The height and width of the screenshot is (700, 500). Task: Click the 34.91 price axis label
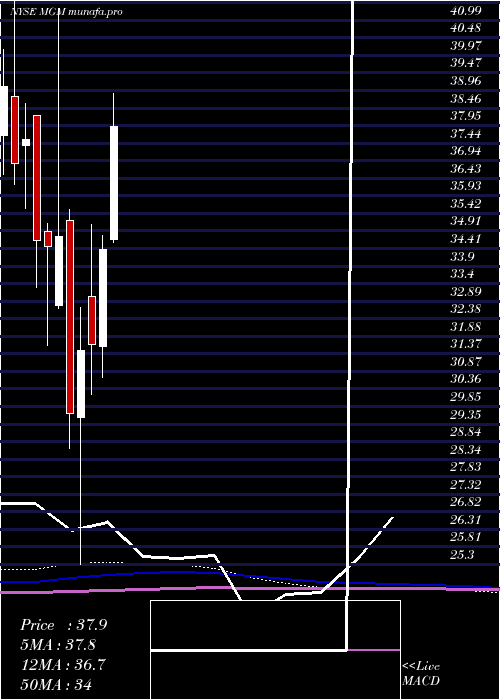(x=466, y=221)
